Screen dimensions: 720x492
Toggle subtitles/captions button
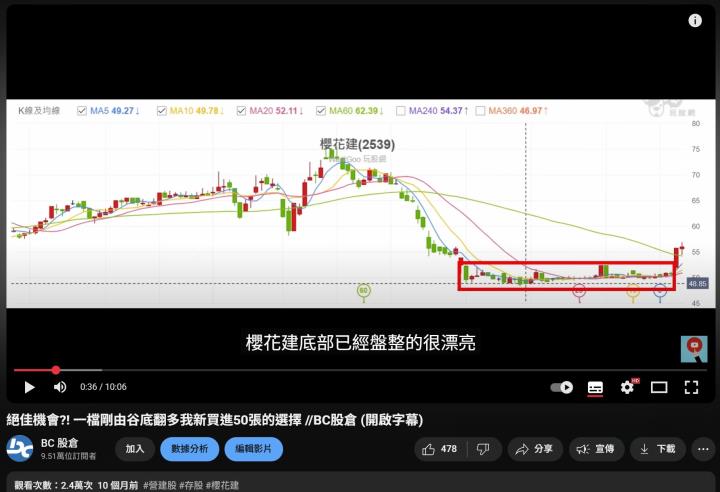[595, 387]
